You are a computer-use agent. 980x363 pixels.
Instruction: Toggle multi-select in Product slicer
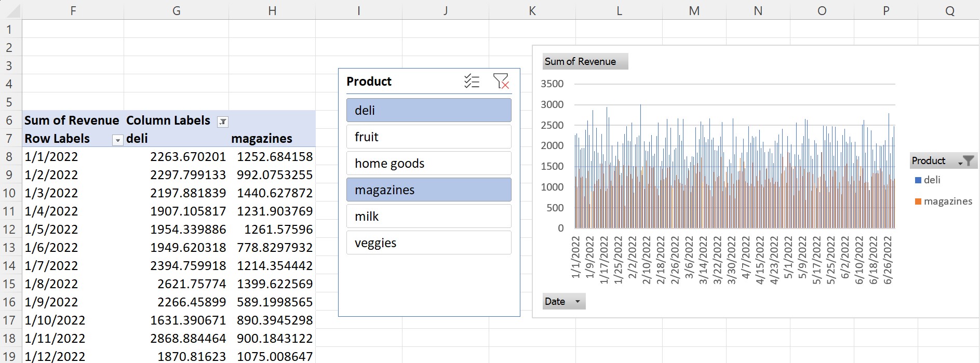pyautogui.click(x=472, y=82)
